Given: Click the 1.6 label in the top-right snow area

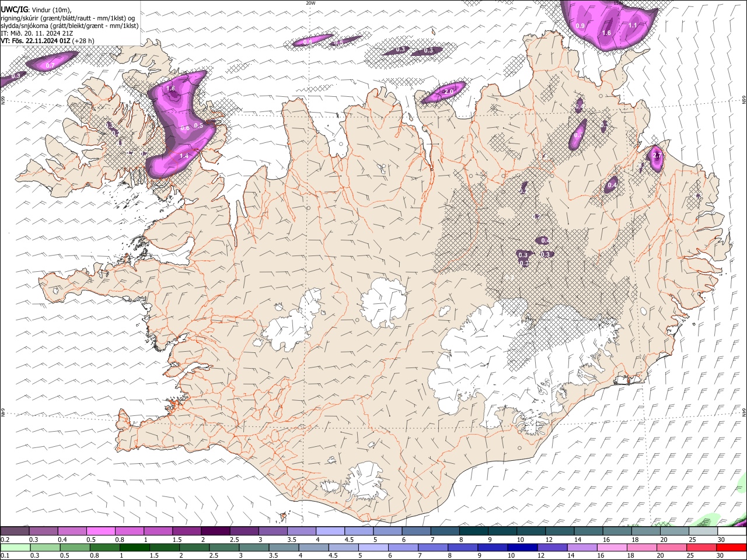Looking at the screenshot, I should click(606, 33).
